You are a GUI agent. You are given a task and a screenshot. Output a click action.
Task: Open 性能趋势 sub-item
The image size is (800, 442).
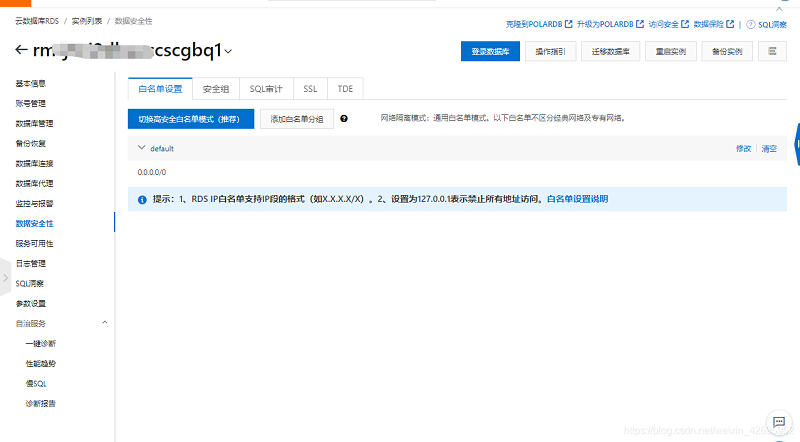pos(41,363)
